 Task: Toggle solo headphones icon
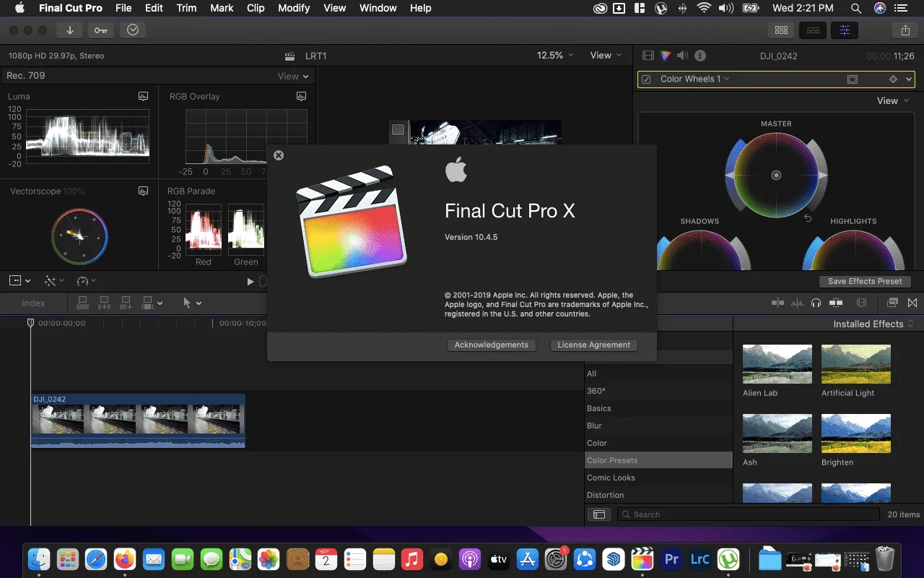click(816, 303)
